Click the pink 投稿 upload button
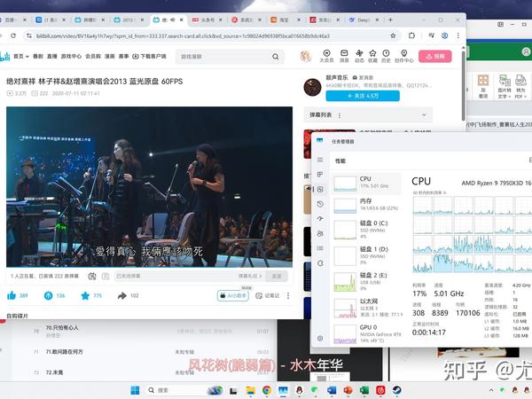Screen dimensions: 532x399 435,57
